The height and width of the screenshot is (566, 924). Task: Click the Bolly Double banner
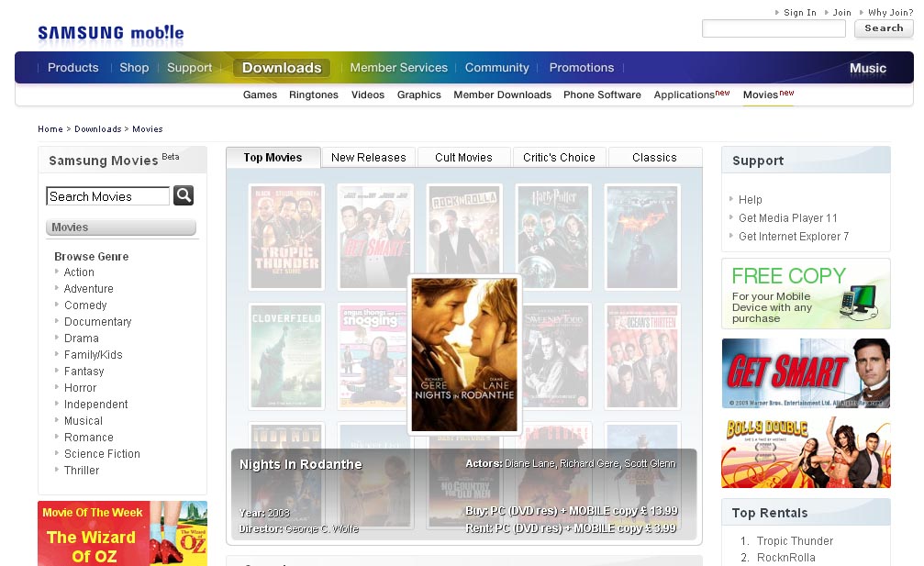[806, 452]
